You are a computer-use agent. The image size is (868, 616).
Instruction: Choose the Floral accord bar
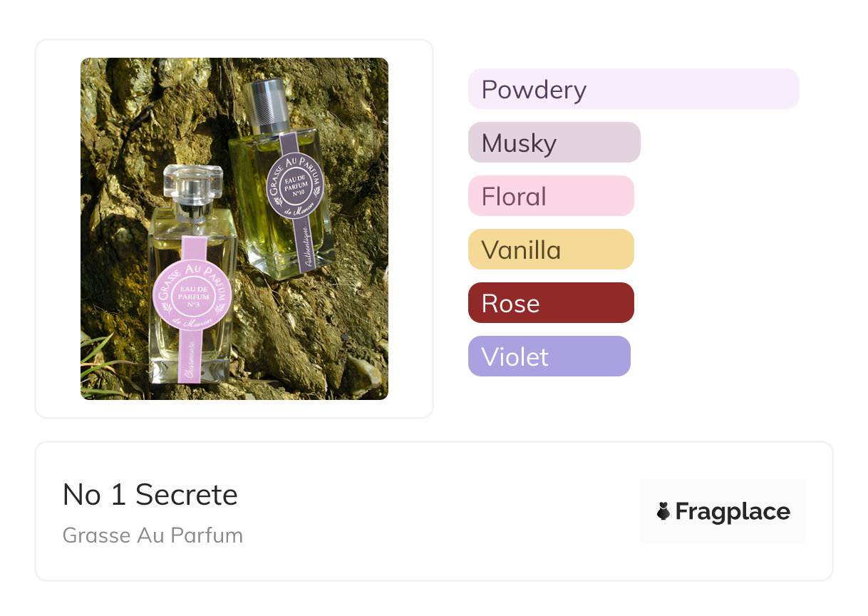[x=550, y=196]
